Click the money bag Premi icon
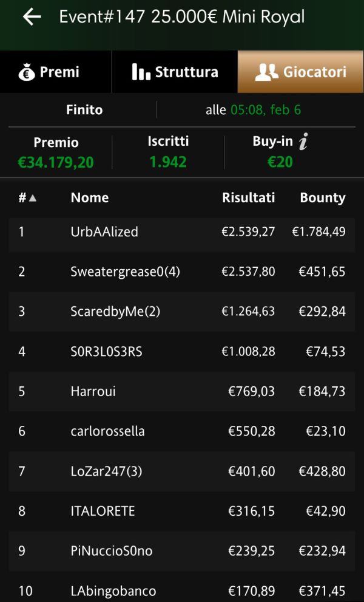The image size is (364, 602). pos(27,72)
